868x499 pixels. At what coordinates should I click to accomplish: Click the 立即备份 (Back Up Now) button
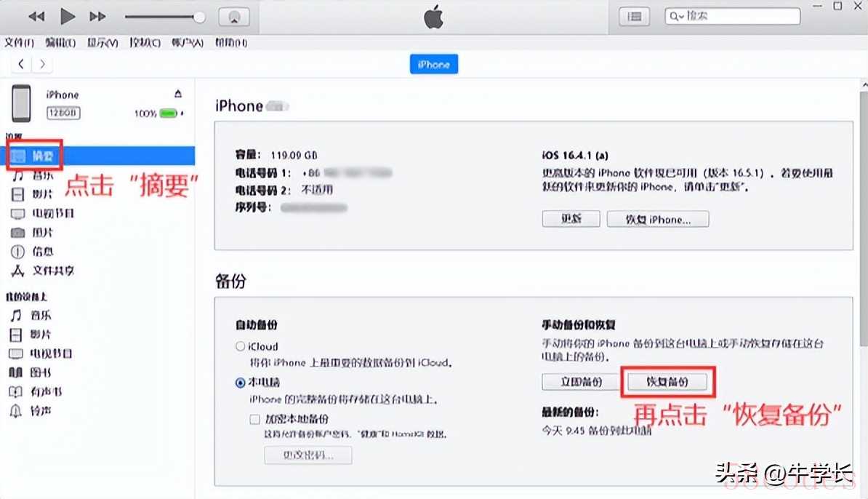point(581,382)
